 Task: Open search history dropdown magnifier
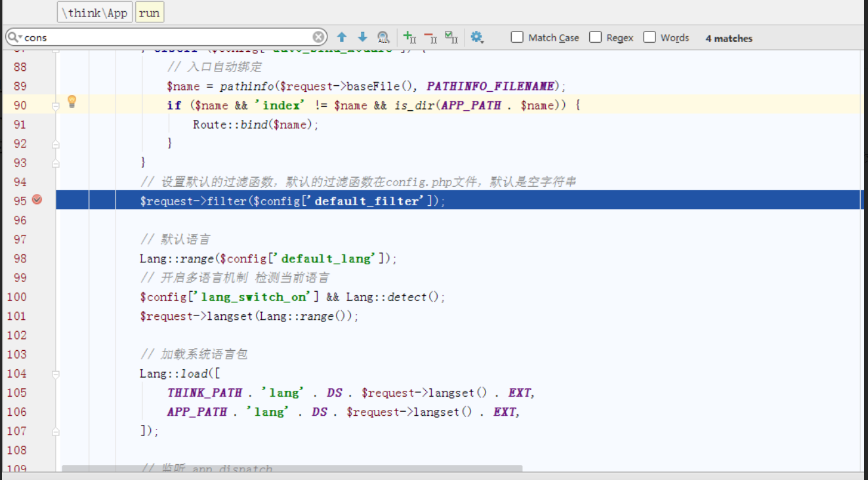[14, 37]
